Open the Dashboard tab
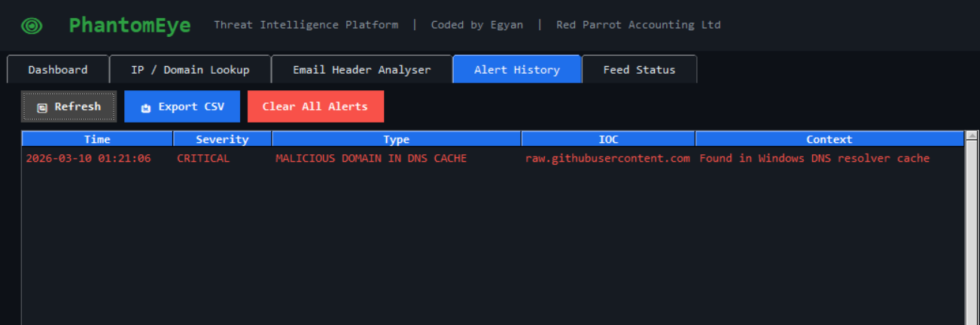980x325 pixels. 58,69
